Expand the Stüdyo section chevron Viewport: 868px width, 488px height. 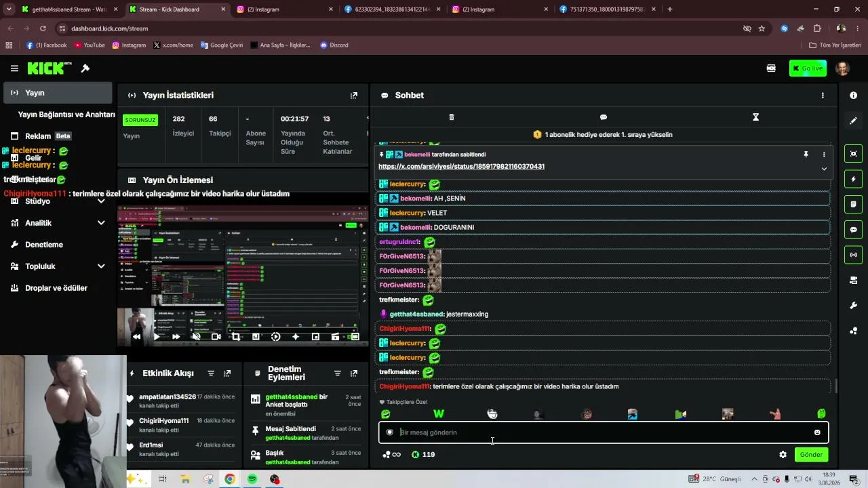101,201
